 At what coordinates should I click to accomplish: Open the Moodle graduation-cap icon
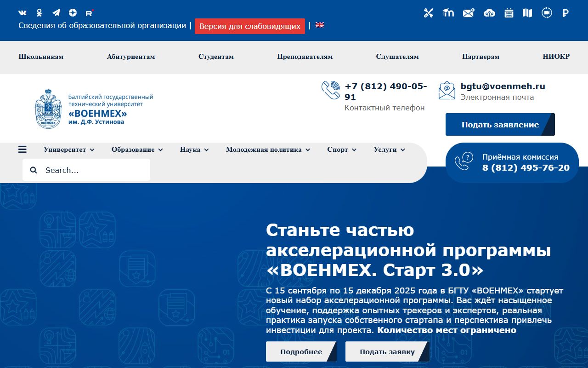point(448,13)
